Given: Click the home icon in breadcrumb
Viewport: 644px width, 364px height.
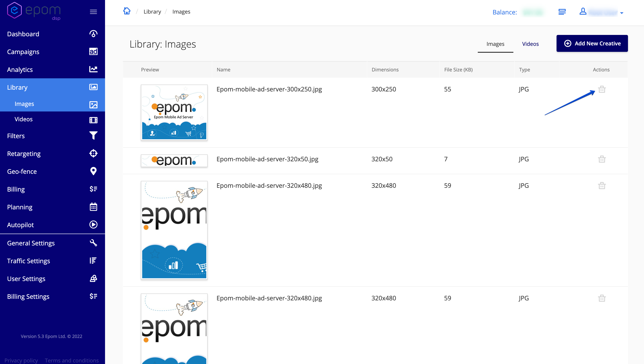Looking at the screenshot, I should click(127, 11).
